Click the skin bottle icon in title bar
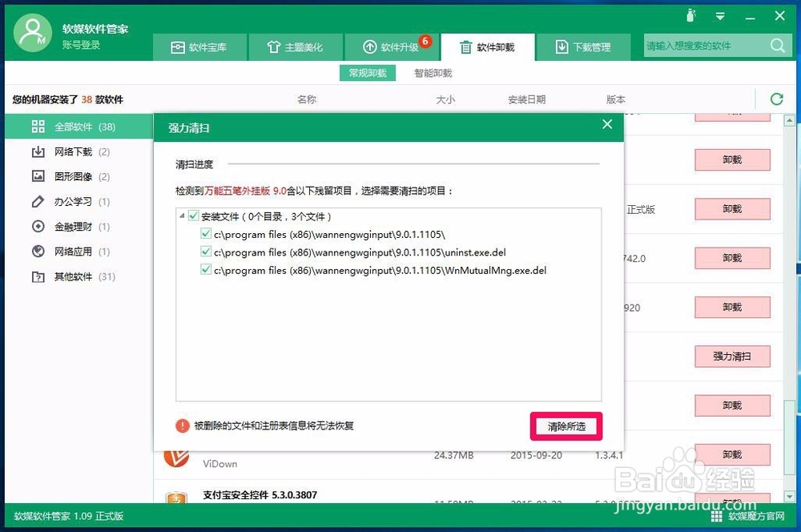This screenshot has height=532, width=801. point(690,16)
